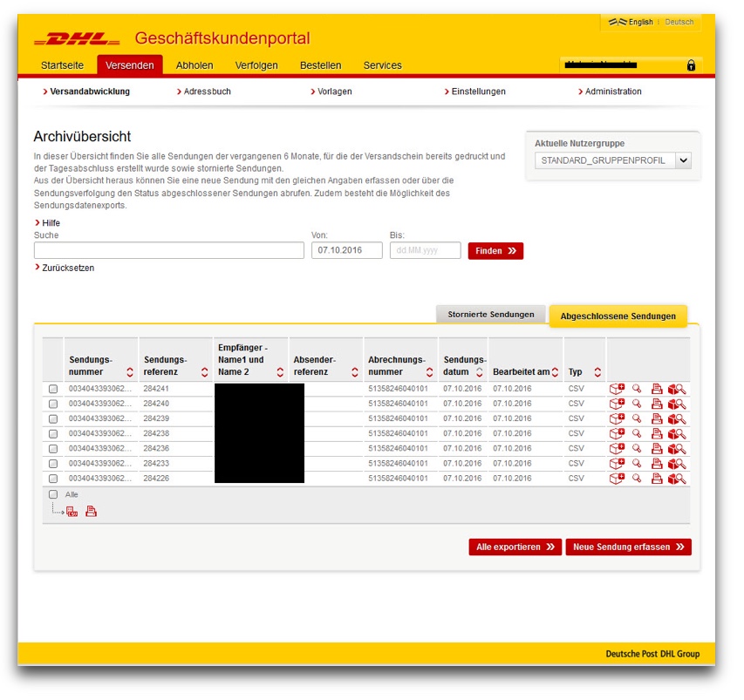Mark checkbox for reference 284236
This screenshot has width=744, height=700.
click(53, 449)
